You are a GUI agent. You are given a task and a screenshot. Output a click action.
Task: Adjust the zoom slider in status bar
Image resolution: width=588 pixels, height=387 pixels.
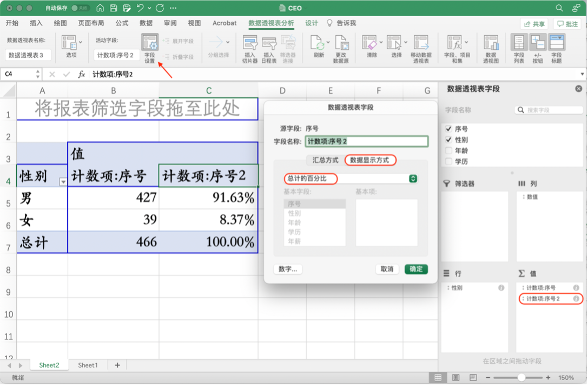[521, 377]
